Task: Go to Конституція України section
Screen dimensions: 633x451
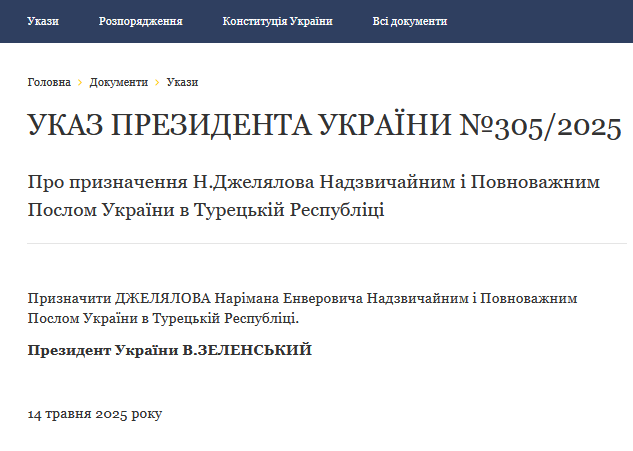Action: coord(277,21)
